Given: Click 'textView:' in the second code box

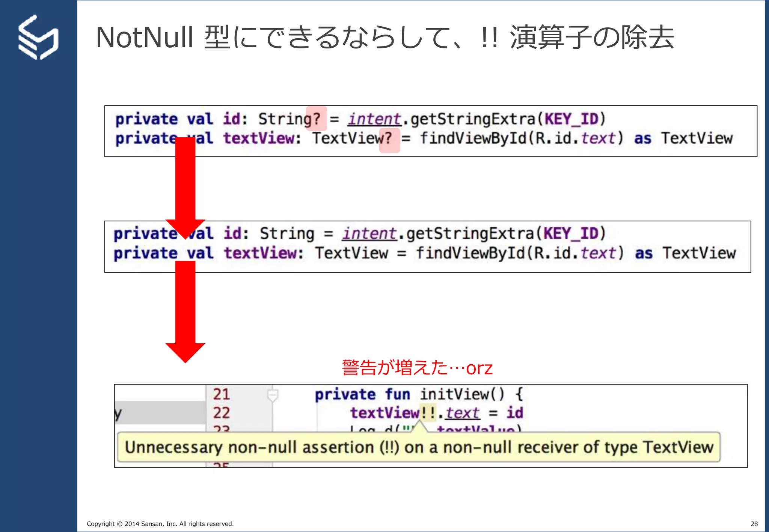Looking at the screenshot, I should pyautogui.click(x=263, y=253).
